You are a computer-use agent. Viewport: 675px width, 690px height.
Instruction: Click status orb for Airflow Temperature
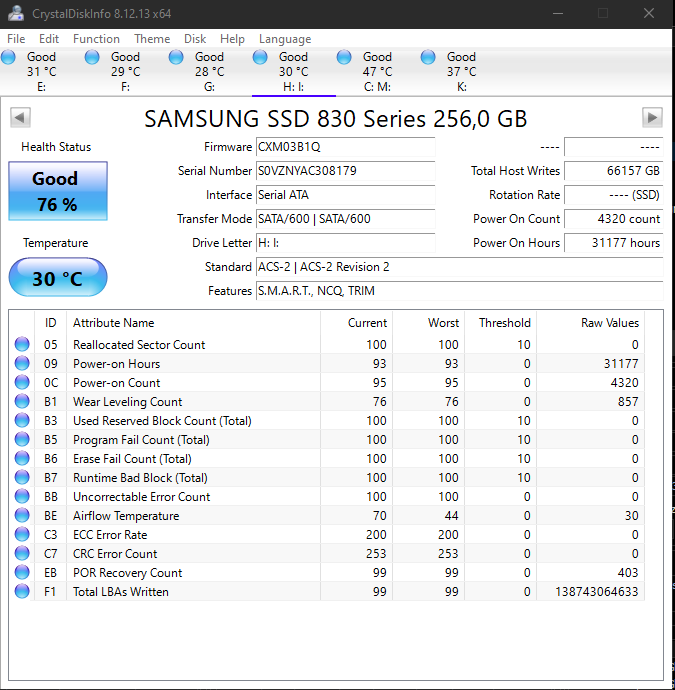click(x=22, y=515)
